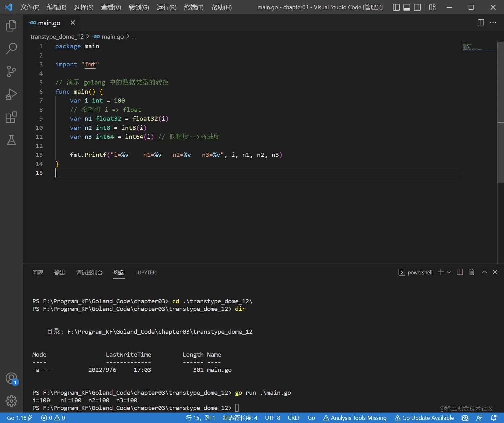
Task: Customize layout icon in title bar
Action: [432, 7]
